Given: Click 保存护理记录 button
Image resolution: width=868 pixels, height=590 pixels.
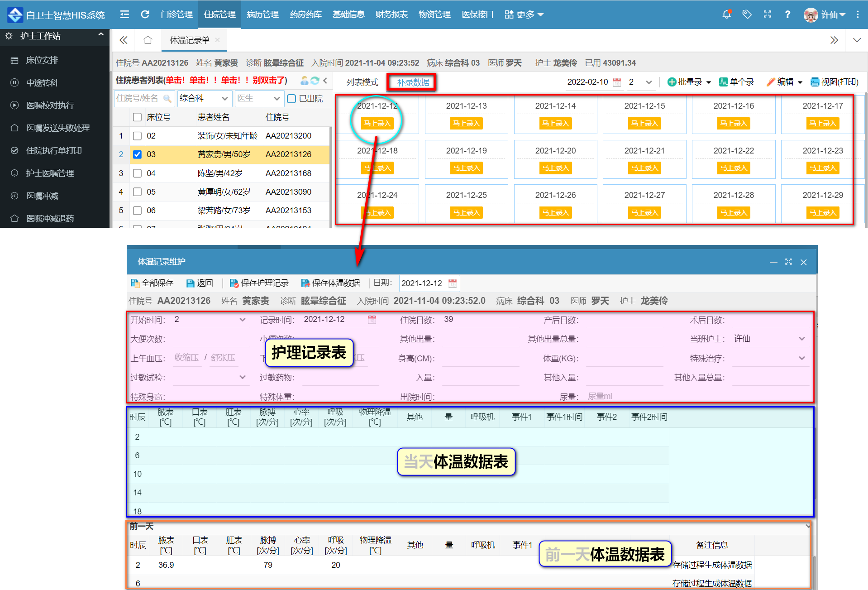Looking at the screenshot, I should click(x=259, y=283).
